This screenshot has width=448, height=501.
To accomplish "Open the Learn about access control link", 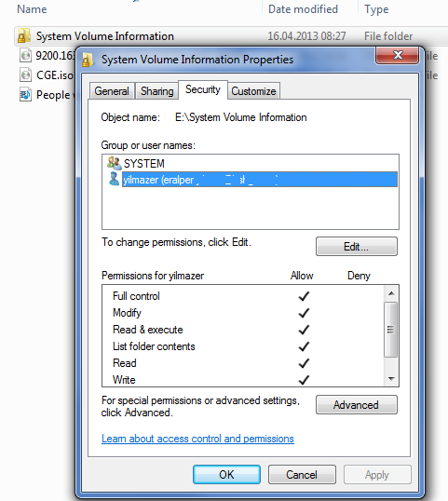I will [197, 439].
